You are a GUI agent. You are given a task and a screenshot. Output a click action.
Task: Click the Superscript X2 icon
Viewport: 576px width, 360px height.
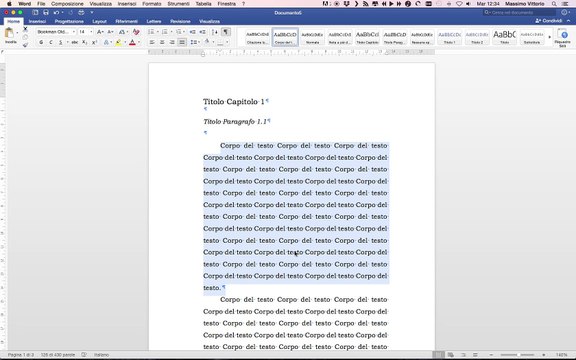pyautogui.click(x=94, y=43)
